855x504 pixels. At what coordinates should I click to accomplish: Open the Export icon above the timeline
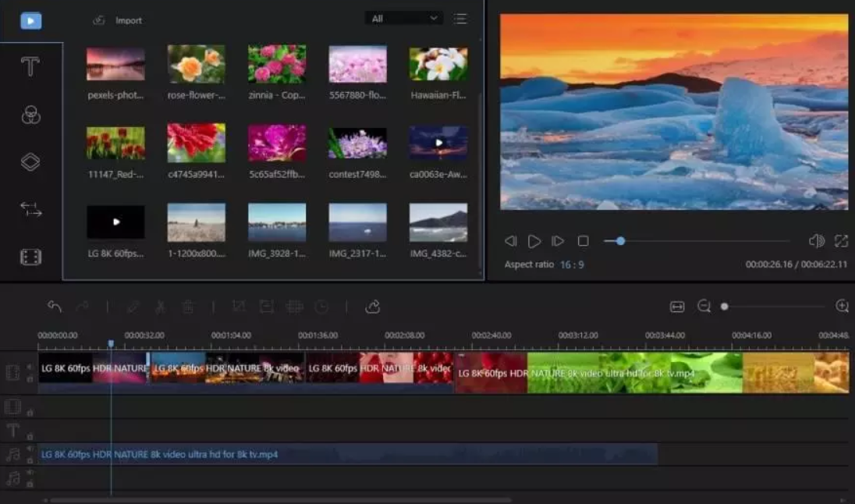point(372,307)
